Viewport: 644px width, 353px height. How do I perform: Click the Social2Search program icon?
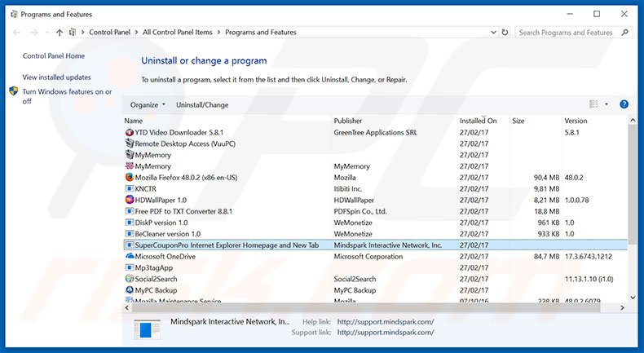[130, 279]
